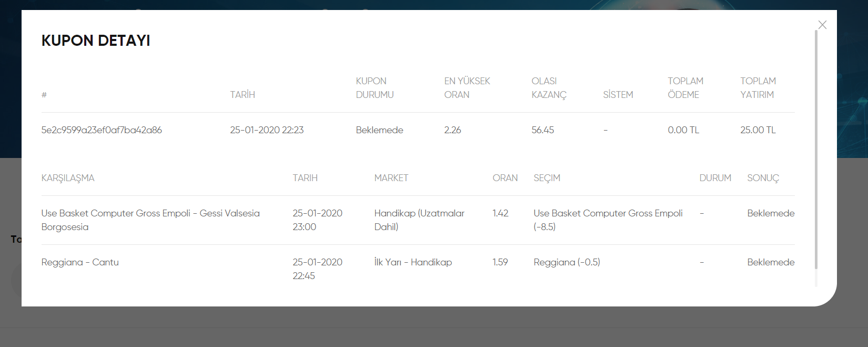Screen dimensions: 868x347
Task: Click the EN YÜKSEK ORAN column header
Action: pos(467,88)
